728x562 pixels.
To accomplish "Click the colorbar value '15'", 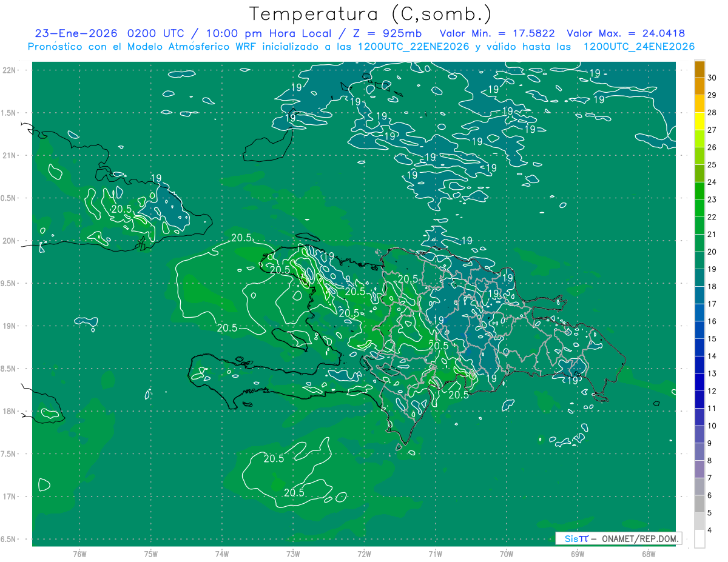I will (x=712, y=339).
